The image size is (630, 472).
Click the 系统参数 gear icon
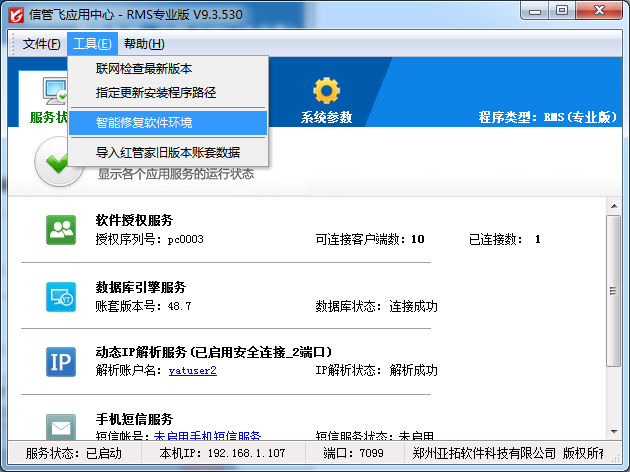pyautogui.click(x=326, y=91)
